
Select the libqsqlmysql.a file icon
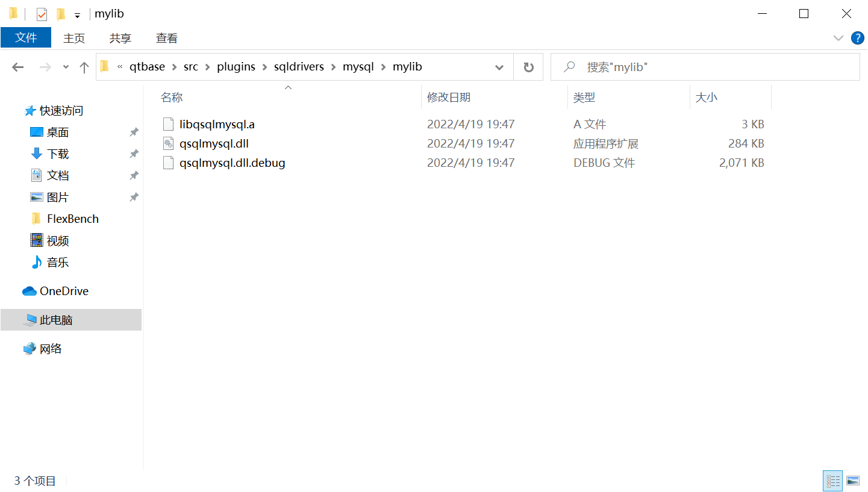(168, 124)
